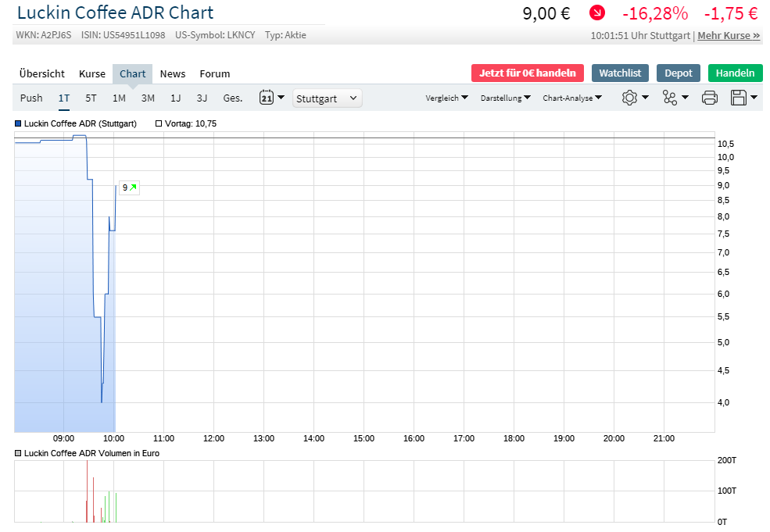Click the WKN: A2PJ6S text
This screenshot has width=770, height=532.
point(44,35)
